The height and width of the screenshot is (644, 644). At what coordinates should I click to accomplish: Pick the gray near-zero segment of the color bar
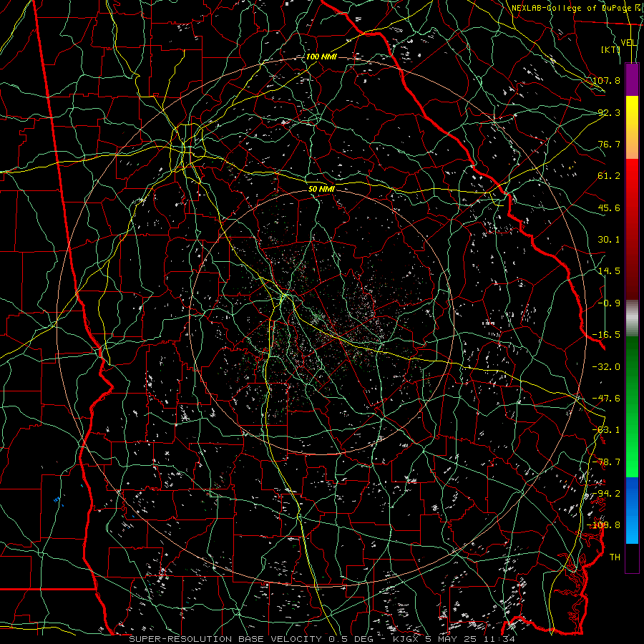[632, 318]
